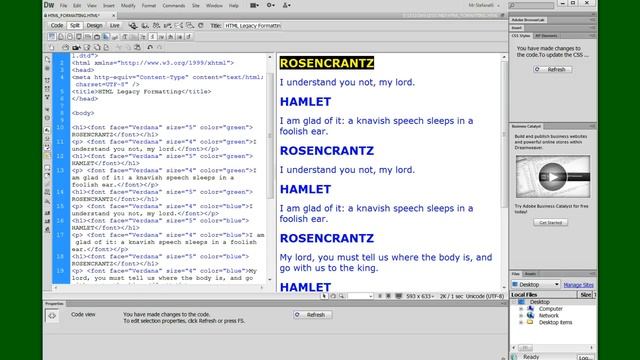
Task: Expand the Desktop Items tree node
Action: click(x=521, y=322)
